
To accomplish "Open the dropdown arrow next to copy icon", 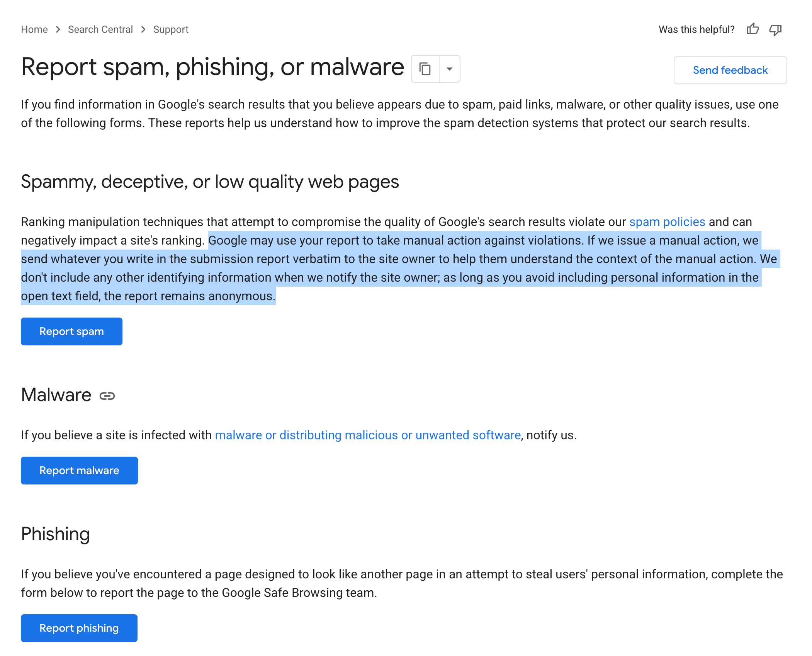I will (x=449, y=69).
